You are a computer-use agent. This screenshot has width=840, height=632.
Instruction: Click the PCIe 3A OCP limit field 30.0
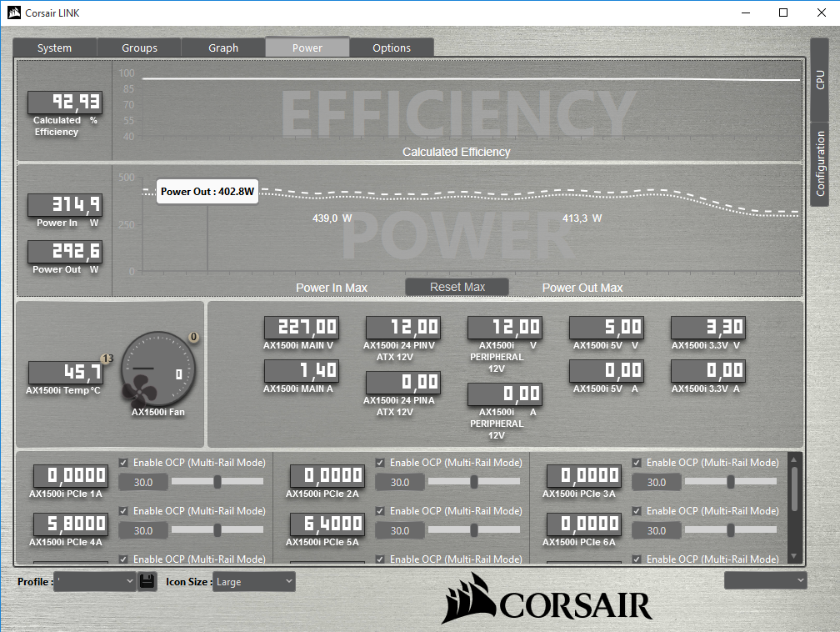coord(657,482)
